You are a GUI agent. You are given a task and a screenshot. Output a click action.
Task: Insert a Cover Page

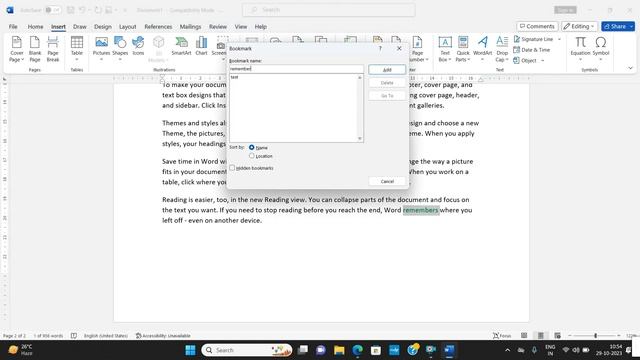[x=16, y=49]
